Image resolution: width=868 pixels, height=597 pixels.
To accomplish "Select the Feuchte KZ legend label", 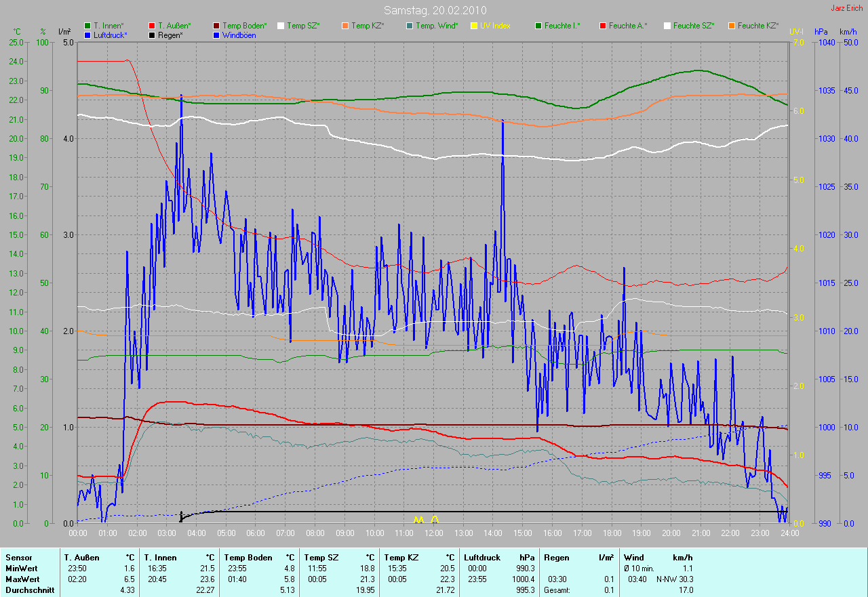I will 758,26.
